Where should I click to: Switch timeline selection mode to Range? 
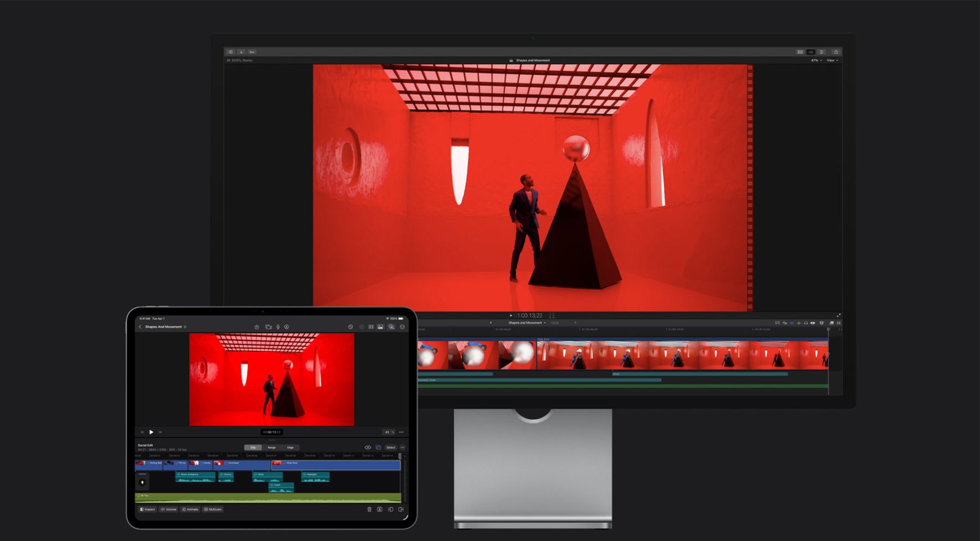point(272,448)
